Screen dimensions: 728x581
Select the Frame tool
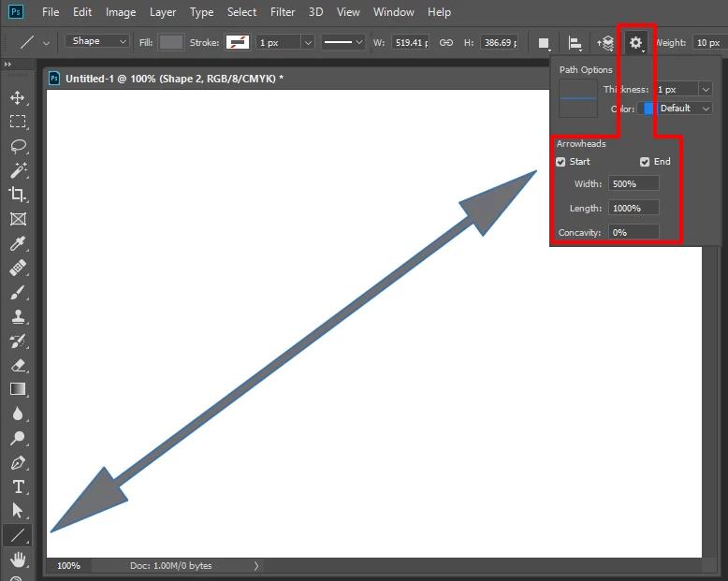18,219
